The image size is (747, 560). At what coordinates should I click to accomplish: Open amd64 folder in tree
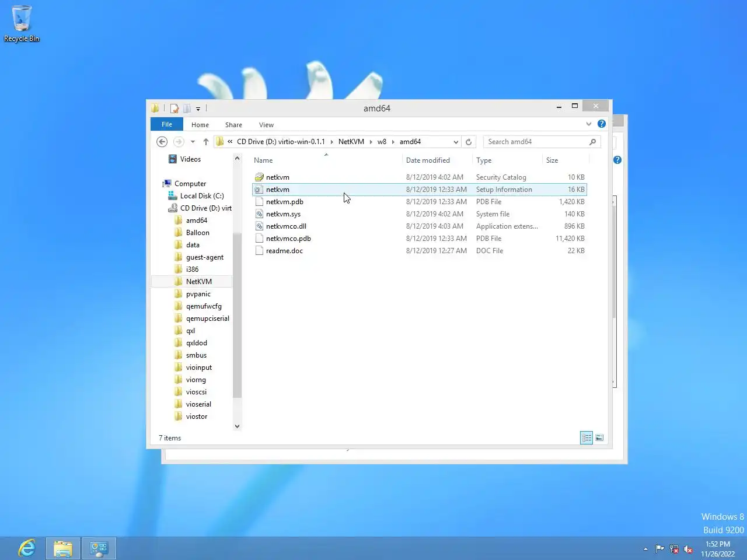tap(197, 220)
